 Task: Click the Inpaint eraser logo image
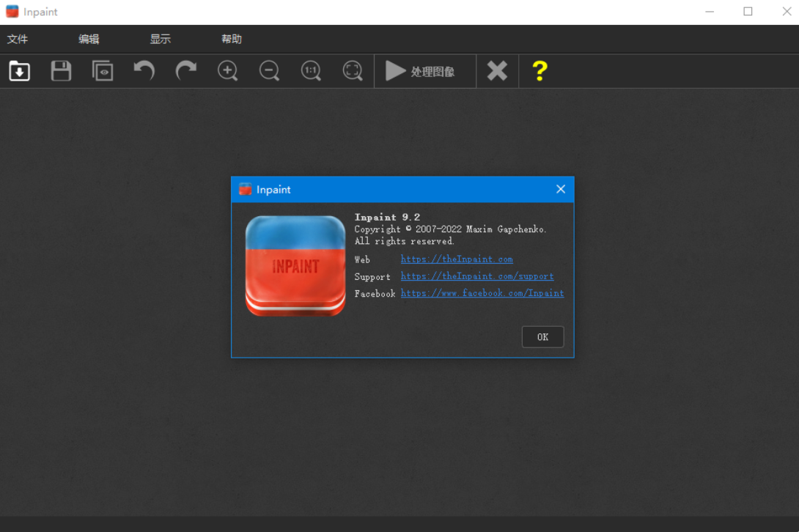295,265
